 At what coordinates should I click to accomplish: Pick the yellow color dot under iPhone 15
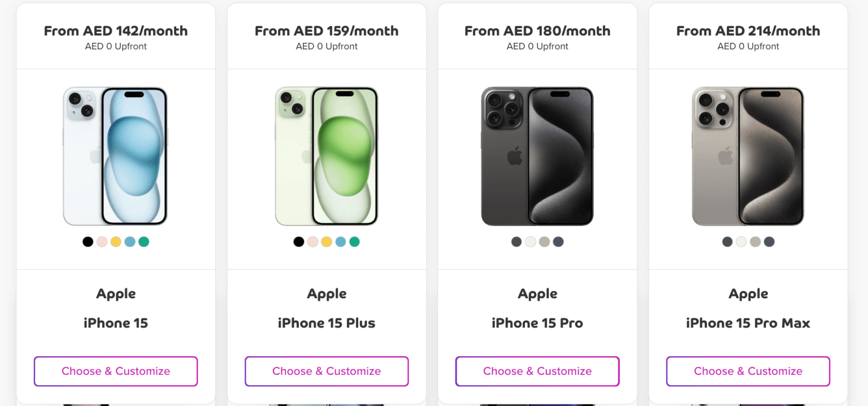(x=116, y=241)
